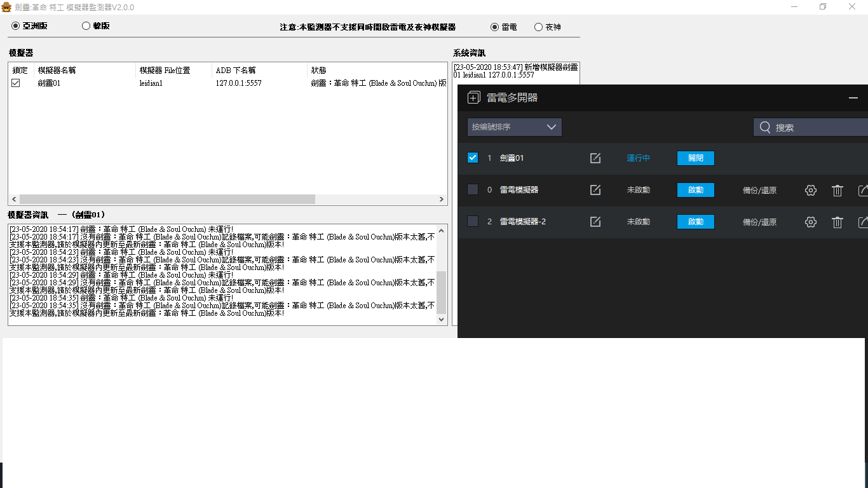
Task: Click 未啟動 status of 雷電模擬器
Action: (638, 190)
